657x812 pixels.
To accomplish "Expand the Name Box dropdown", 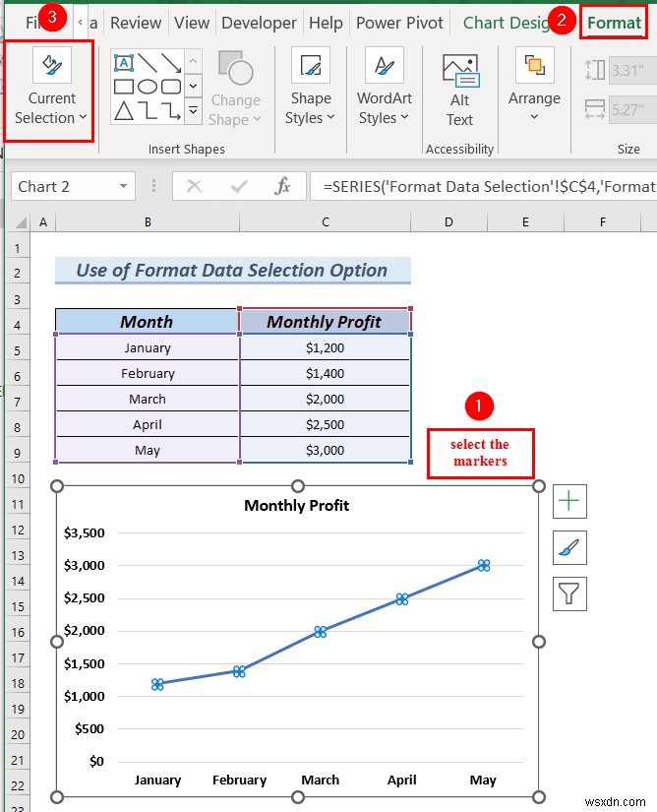I will pos(123,186).
